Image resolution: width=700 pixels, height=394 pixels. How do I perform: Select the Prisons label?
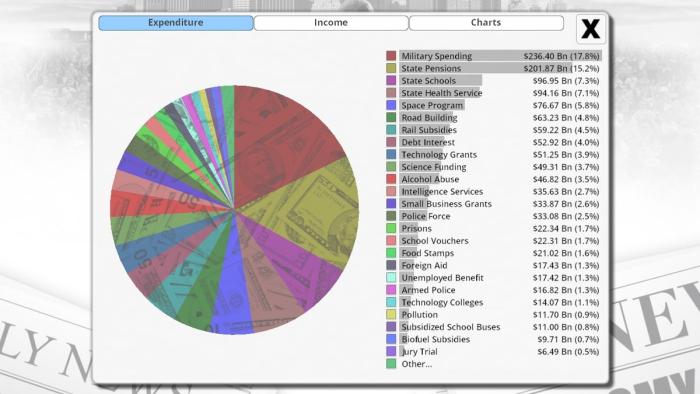[417, 228]
